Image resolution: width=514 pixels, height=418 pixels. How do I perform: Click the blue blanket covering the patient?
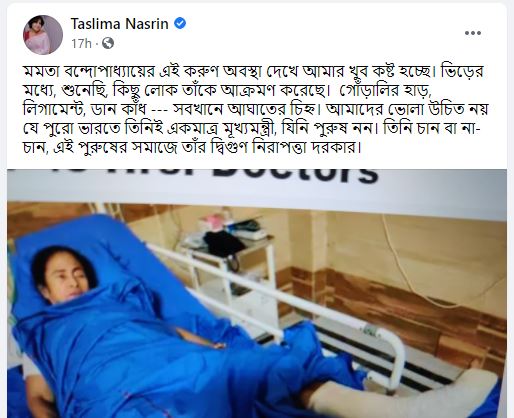coord(133,350)
